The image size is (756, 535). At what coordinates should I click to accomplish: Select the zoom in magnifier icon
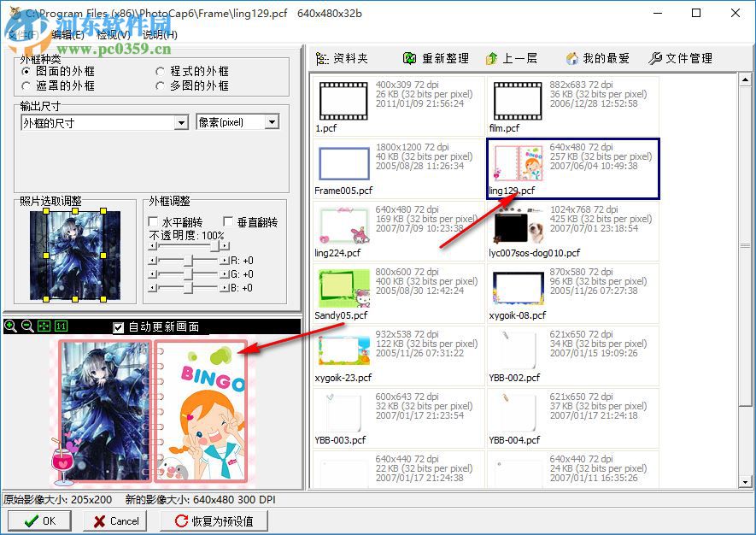(9, 326)
